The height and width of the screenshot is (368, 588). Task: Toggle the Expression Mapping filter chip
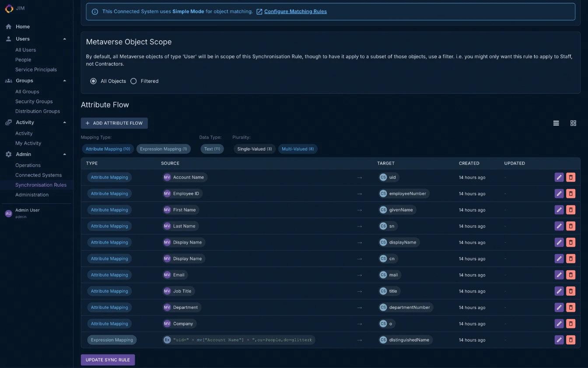pos(163,149)
